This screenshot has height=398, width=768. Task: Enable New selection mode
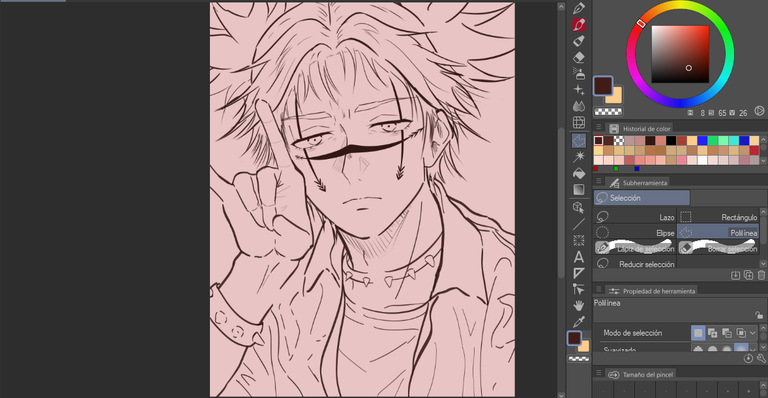(x=698, y=333)
